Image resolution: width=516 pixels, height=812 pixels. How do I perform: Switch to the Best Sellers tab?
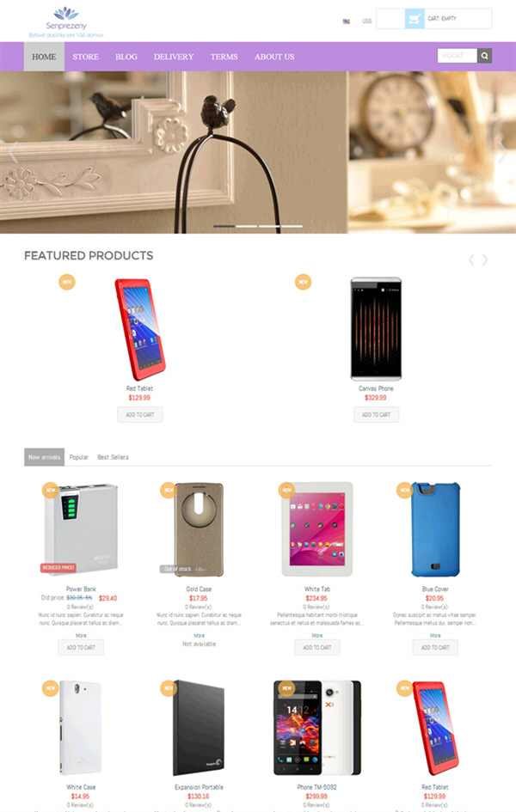pyautogui.click(x=113, y=457)
